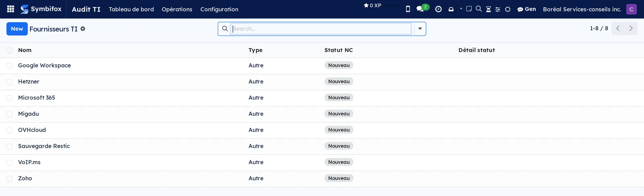Click Nouveau badge in Microsoft 365 row
644x196 pixels.
pos(339,98)
